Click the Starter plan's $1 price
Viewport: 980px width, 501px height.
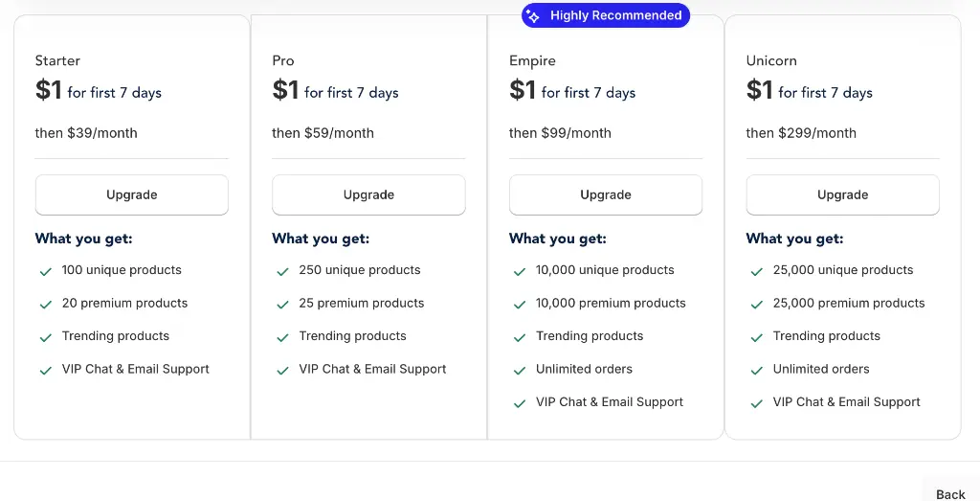49,91
